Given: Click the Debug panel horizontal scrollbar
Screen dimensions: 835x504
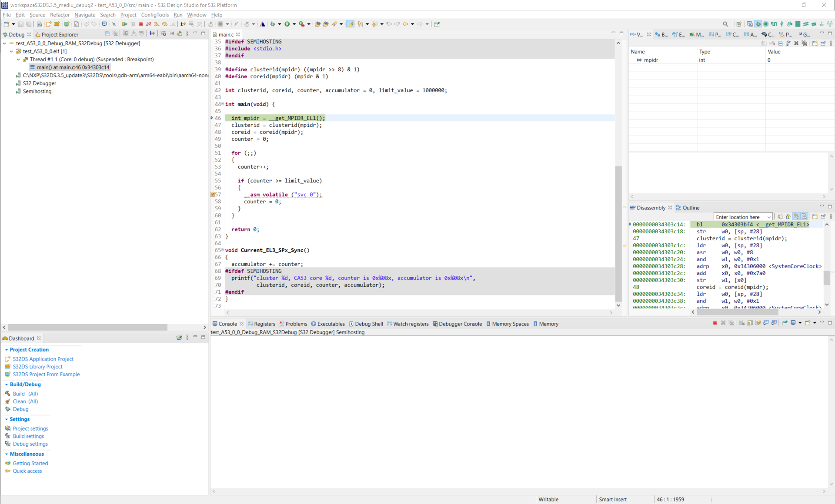Looking at the screenshot, I should pyautogui.click(x=87, y=327).
